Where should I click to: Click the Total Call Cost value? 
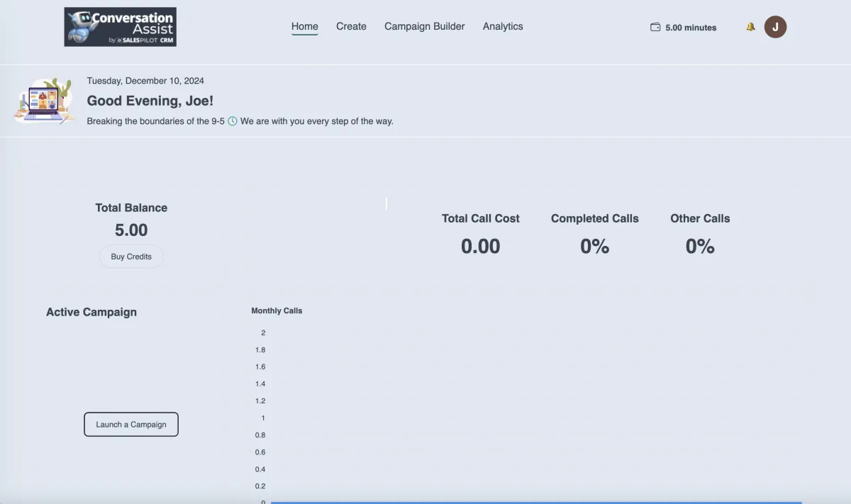[481, 246]
